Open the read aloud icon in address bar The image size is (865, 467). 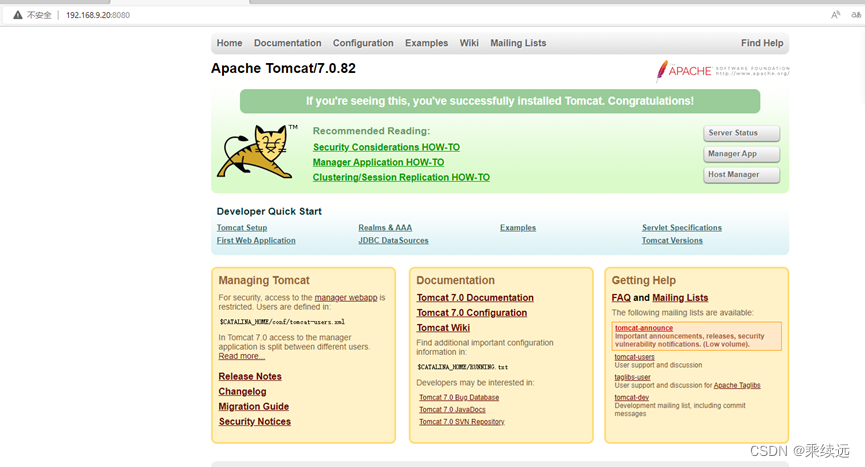pyautogui.click(x=836, y=15)
